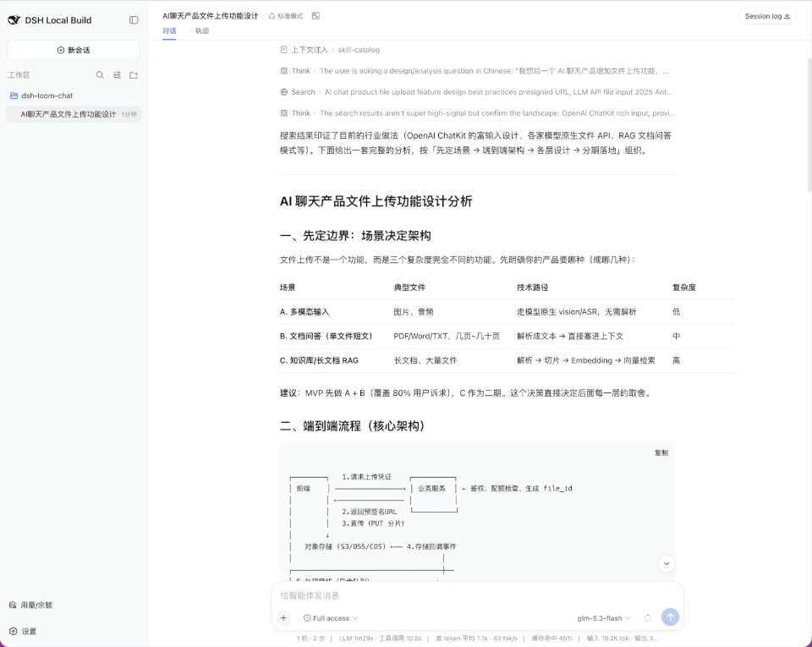Image resolution: width=812 pixels, height=647 pixels.
Task: Click the 场景 table column header
Action: [288, 288]
